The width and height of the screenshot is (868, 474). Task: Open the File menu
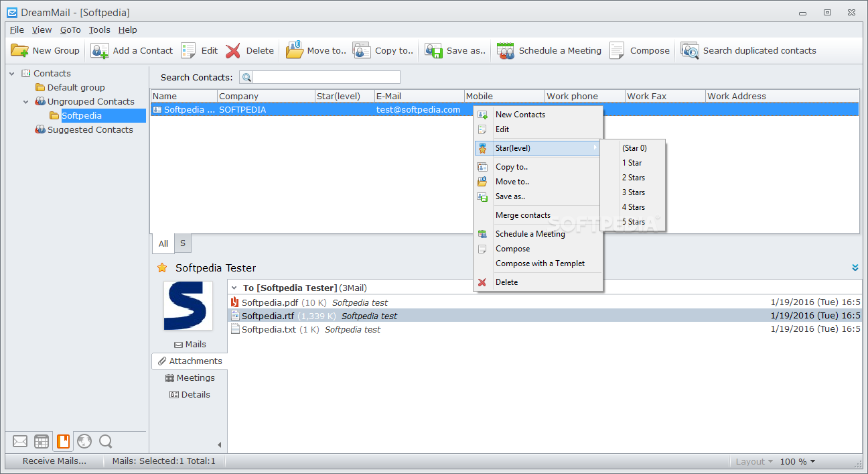(17, 29)
